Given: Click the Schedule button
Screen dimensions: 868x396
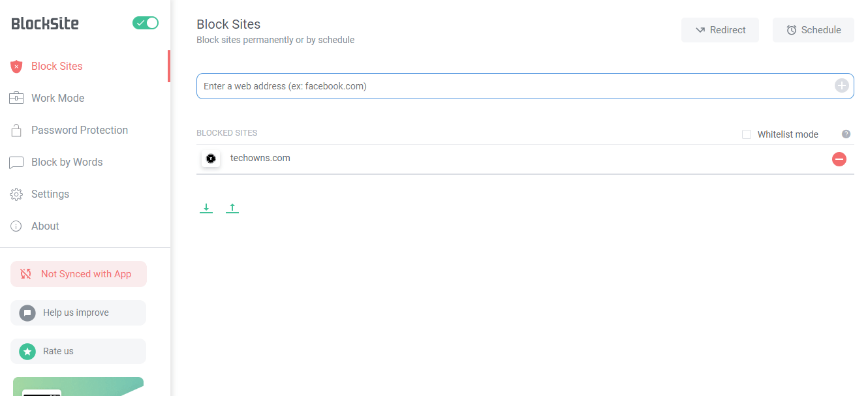Looking at the screenshot, I should pyautogui.click(x=813, y=30).
